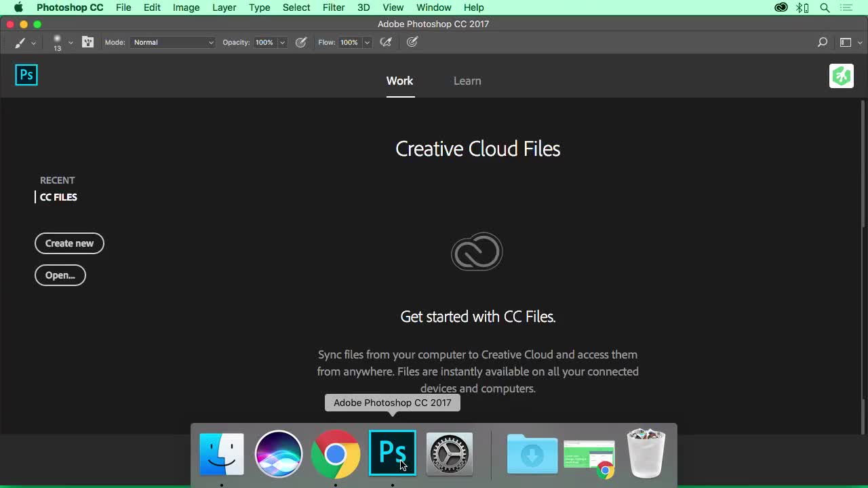The image size is (868, 488).
Task: Open Spotlight search in menu bar
Action: click(825, 7)
